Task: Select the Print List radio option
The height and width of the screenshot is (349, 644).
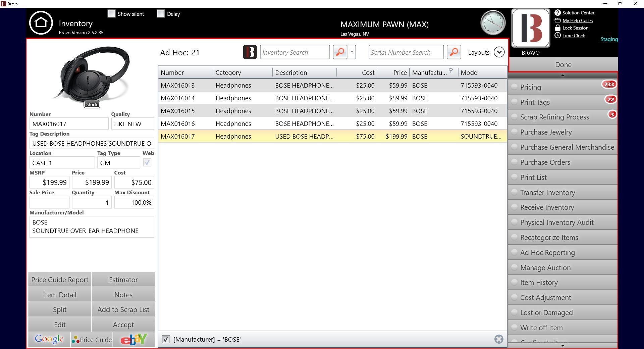Action: point(514,177)
